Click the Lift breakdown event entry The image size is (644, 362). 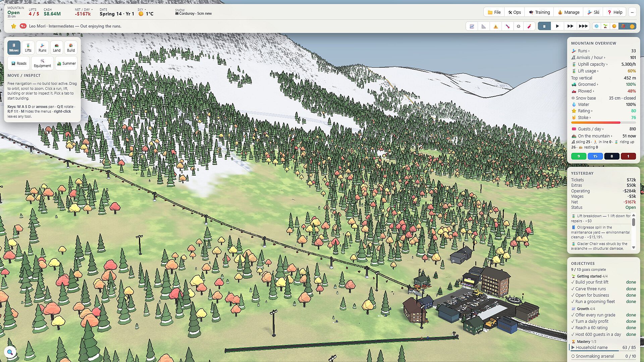pyautogui.click(x=601, y=219)
